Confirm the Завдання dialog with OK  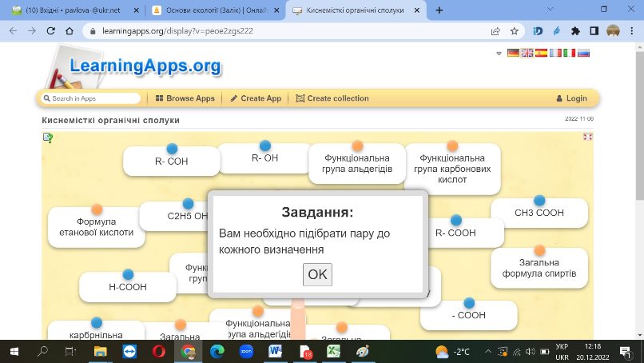(317, 274)
